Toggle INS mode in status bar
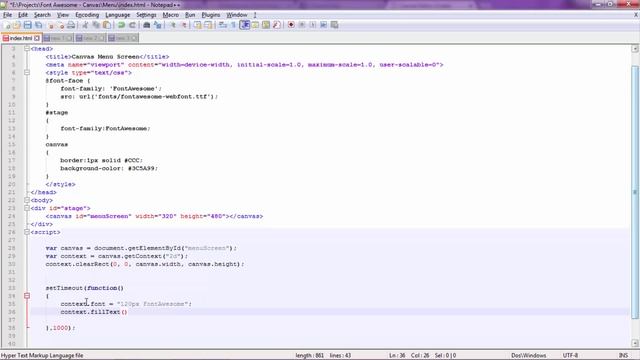The image size is (640, 360). coord(623,356)
